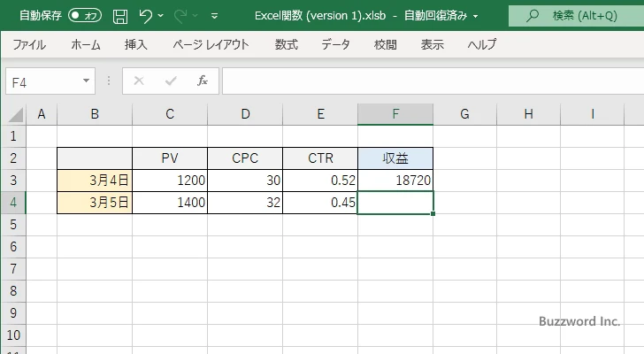Image resolution: width=644 pixels, height=354 pixels.
Task: Switch to the 数式 ribbon tab
Action: (x=287, y=44)
